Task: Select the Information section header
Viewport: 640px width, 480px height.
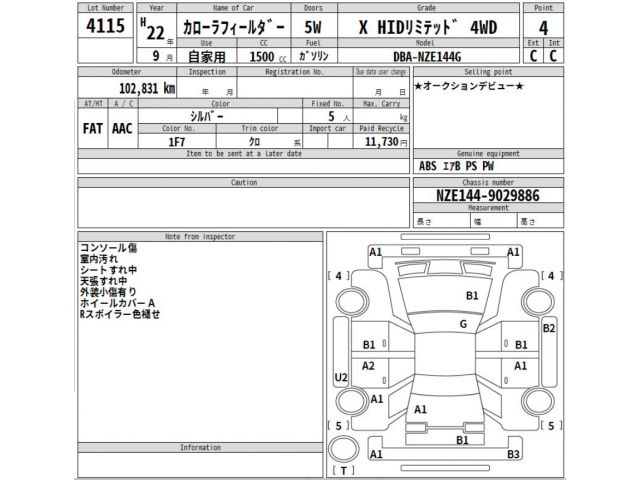Action: coord(200,447)
